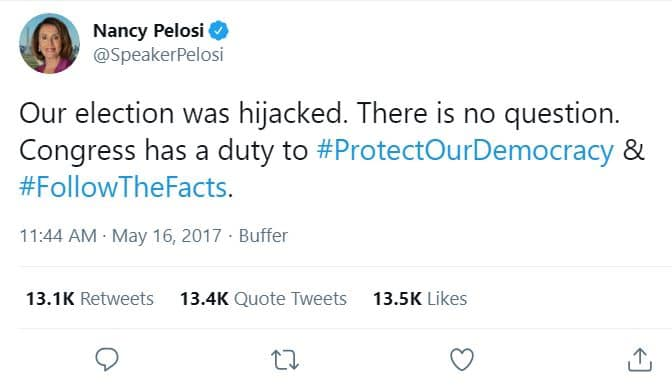View the 13.4K Quote Tweets list

(x=263, y=299)
